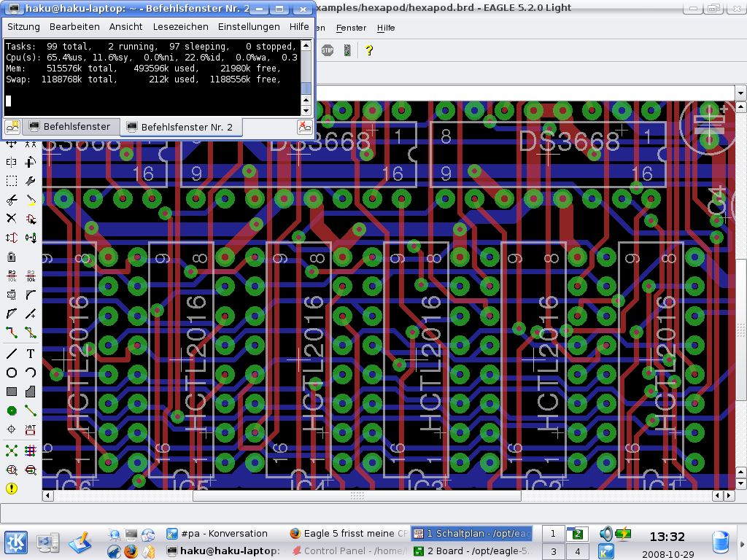The height and width of the screenshot is (560, 747).
Task: Click the red STOP icon in EAGLE toolbar
Action: (x=328, y=50)
